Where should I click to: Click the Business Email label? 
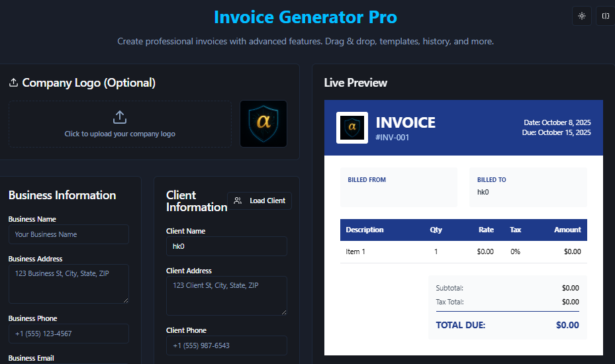pos(31,358)
